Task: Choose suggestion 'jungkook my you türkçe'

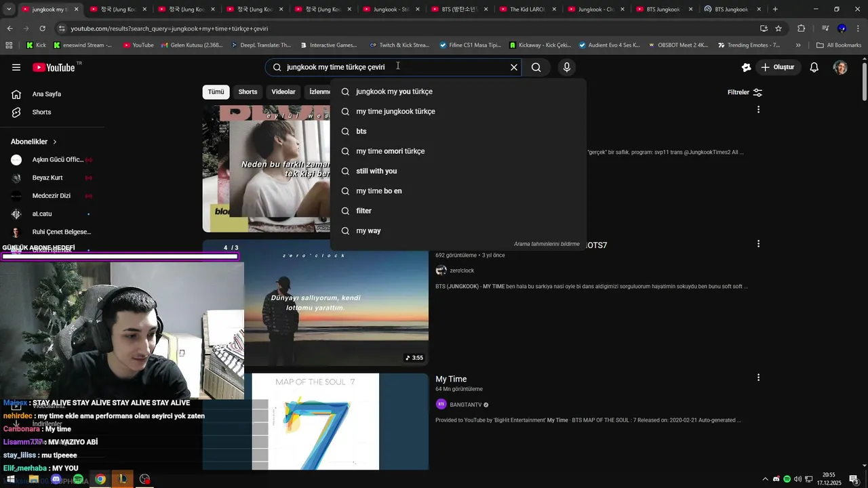Action: click(458, 91)
